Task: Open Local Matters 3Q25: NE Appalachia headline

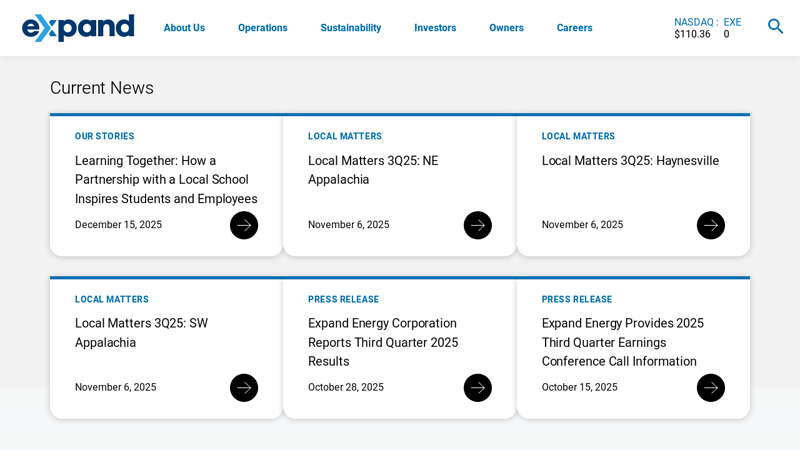Action: tap(373, 170)
